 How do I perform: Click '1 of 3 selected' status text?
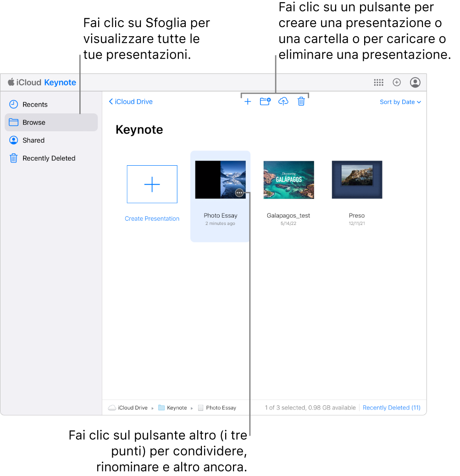[x=285, y=408]
